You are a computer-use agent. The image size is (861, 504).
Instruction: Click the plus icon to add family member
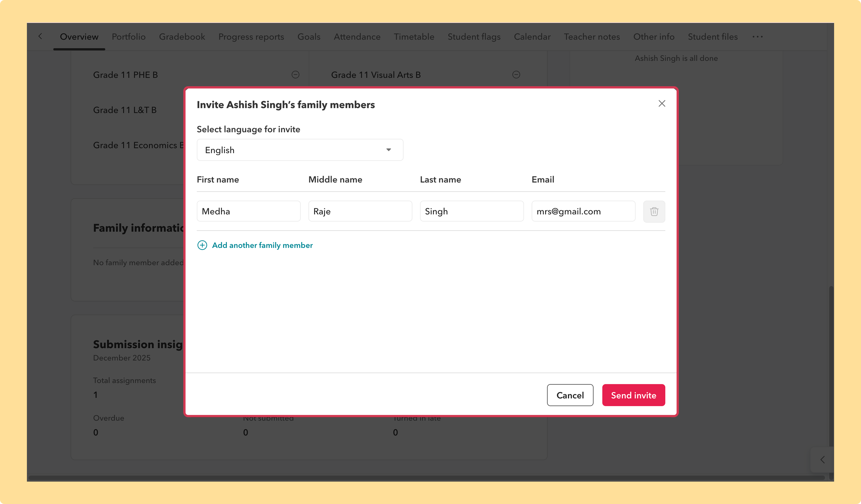(202, 245)
